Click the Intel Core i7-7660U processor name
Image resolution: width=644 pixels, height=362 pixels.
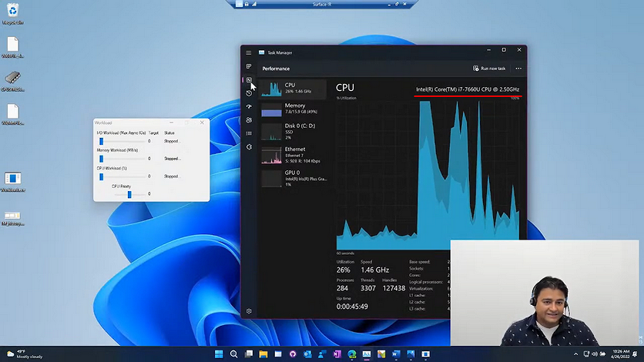pyautogui.click(x=468, y=89)
